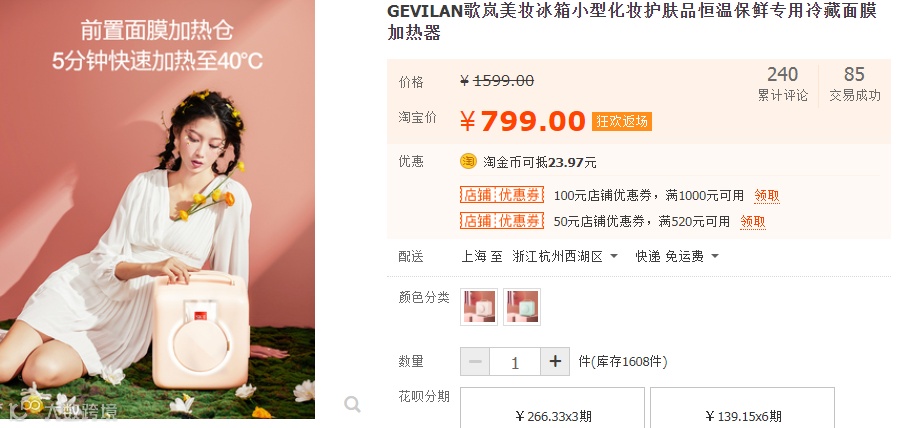Claim the 50元 store coupon via 领取
This screenshot has height=428, width=903.
(x=753, y=222)
